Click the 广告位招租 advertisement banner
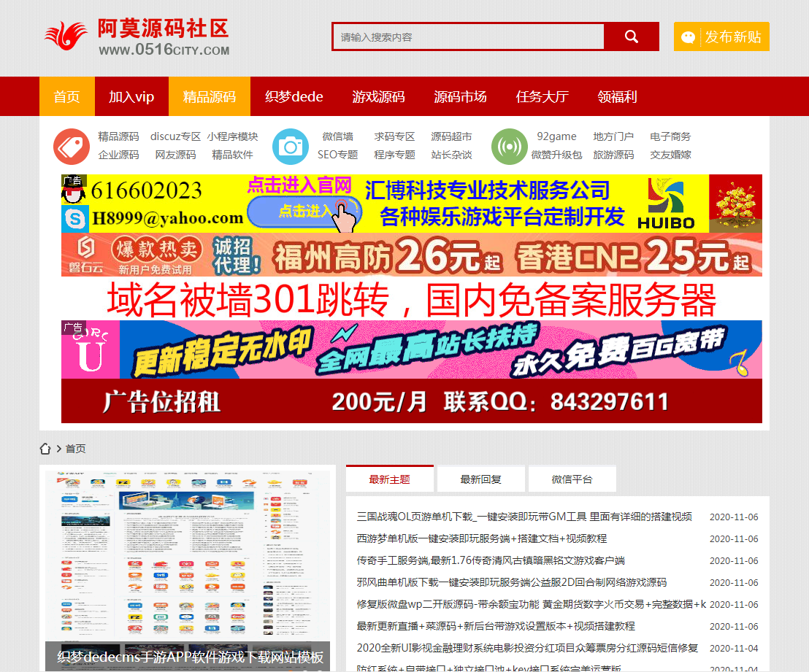 click(411, 401)
